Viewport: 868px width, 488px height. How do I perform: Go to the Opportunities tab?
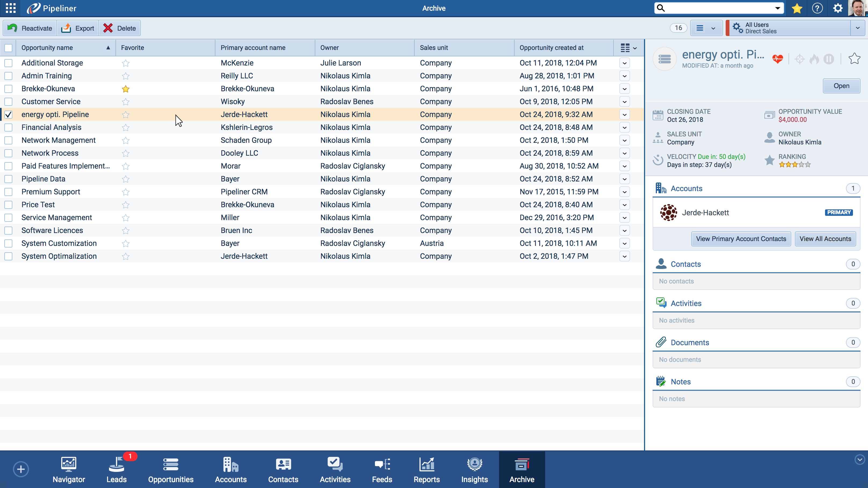pyautogui.click(x=171, y=469)
